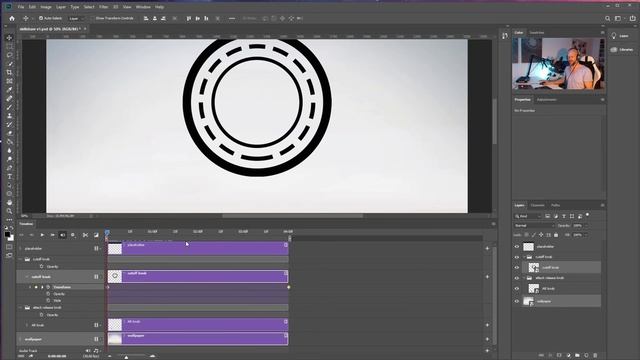Open the blend mode Normal dropdown
Image resolution: width=640 pixels, height=360 pixels.
tap(534, 225)
